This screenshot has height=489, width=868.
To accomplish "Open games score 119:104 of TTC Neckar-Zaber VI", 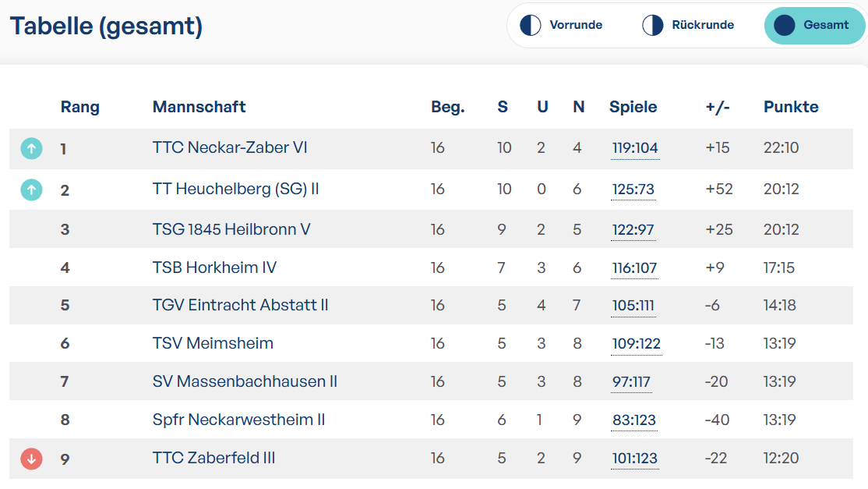I will [635, 148].
